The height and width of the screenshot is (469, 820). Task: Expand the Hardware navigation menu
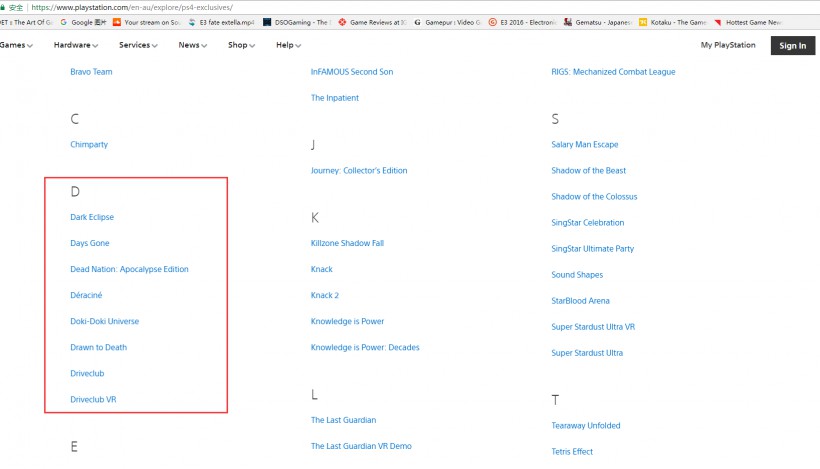point(76,45)
